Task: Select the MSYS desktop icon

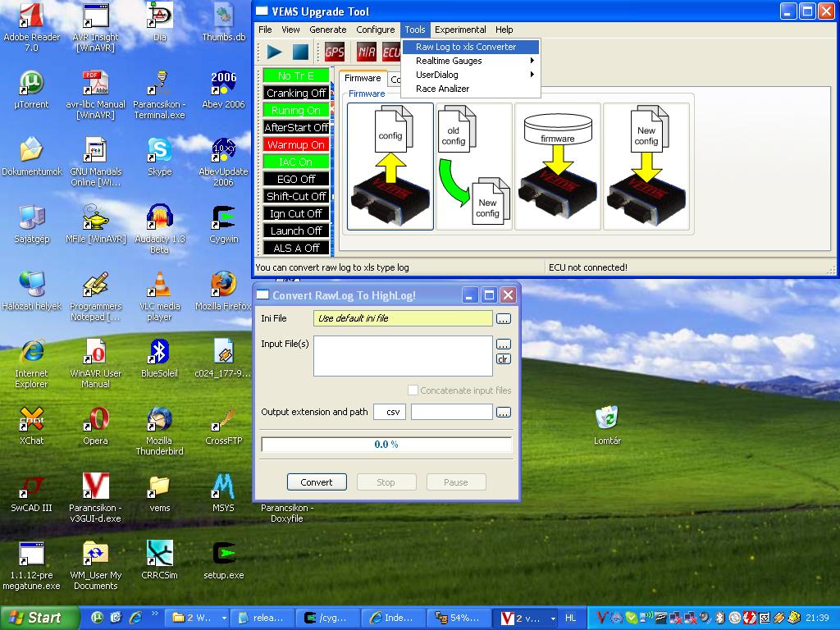Action: click(x=223, y=493)
